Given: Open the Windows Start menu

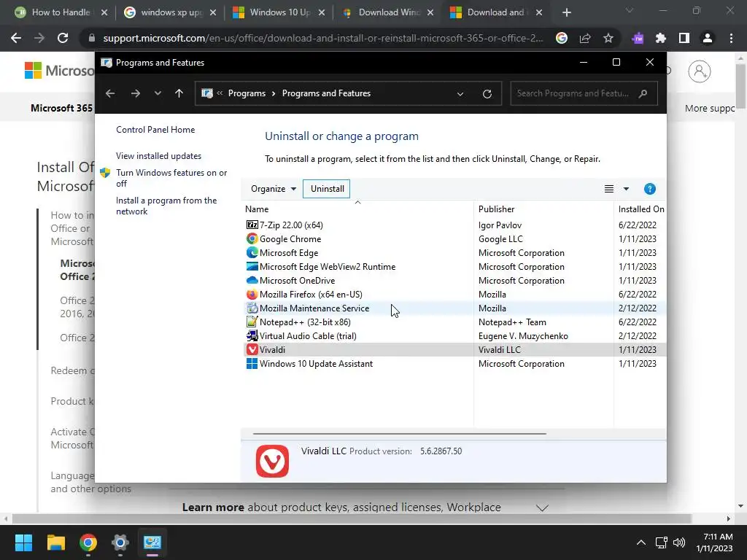Looking at the screenshot, I should (x=23, y=542).
